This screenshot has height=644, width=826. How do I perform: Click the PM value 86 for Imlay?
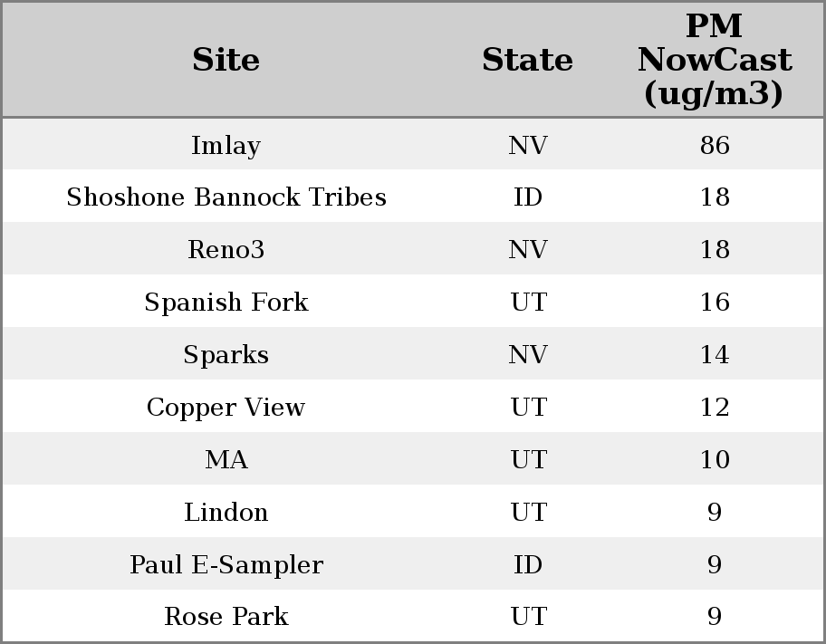714,145
